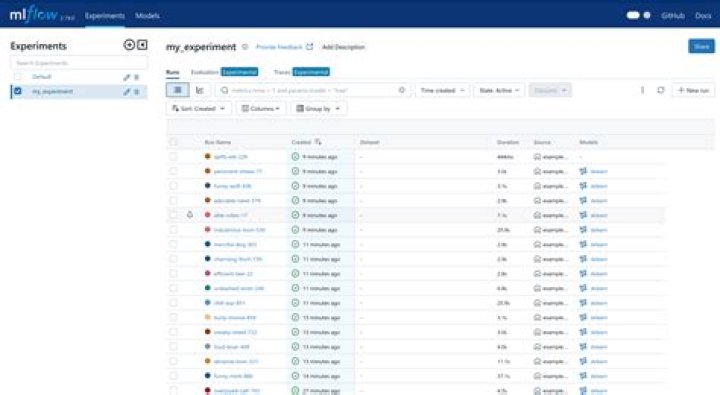The height and width of the screenshot is (395, 720).
Task: Tick the checkbox for merciful-dog run
Action: (173, 244)
